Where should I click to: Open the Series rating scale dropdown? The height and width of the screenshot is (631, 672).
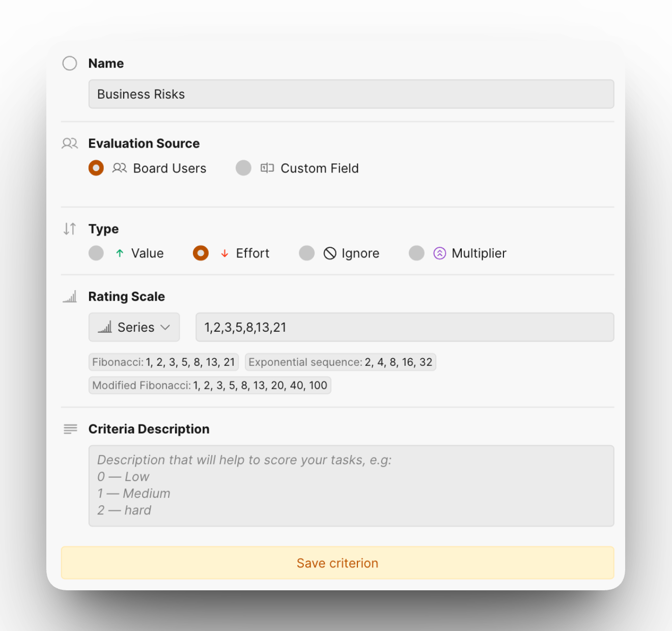pyautogui.click(x=134, y=327)
